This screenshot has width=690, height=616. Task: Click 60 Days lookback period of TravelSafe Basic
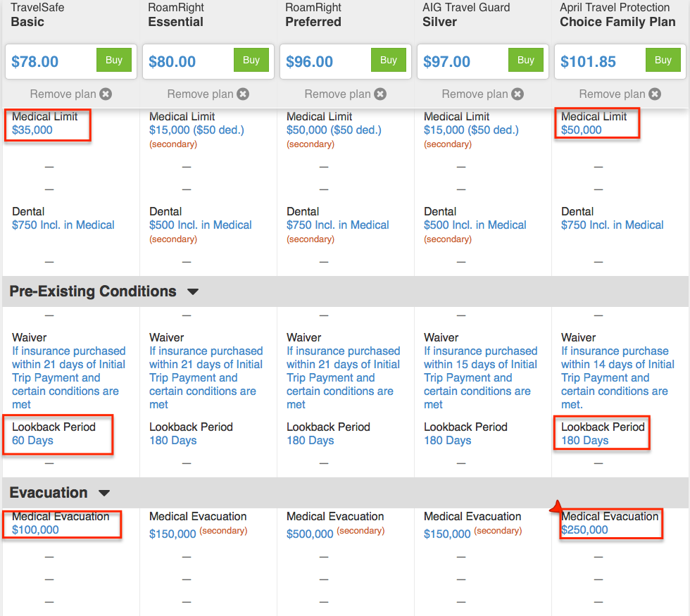32,441
